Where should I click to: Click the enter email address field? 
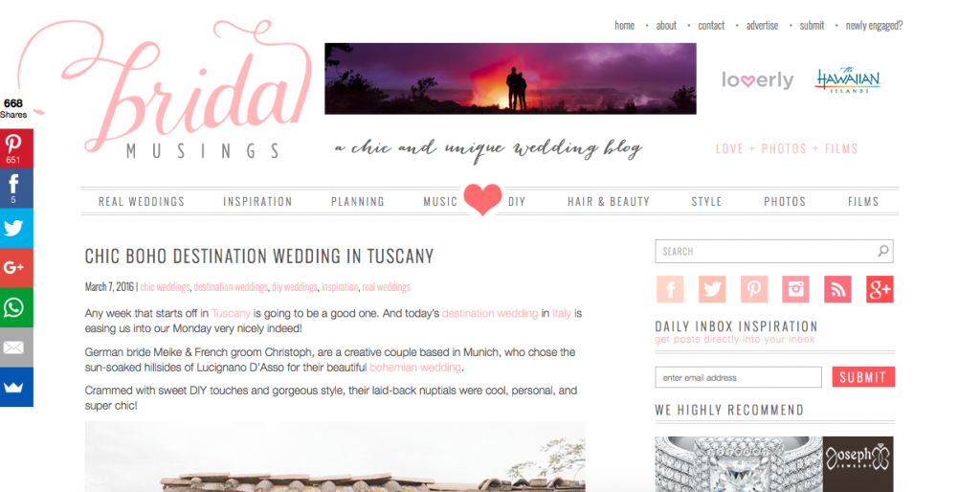click(x=738, y=377)
